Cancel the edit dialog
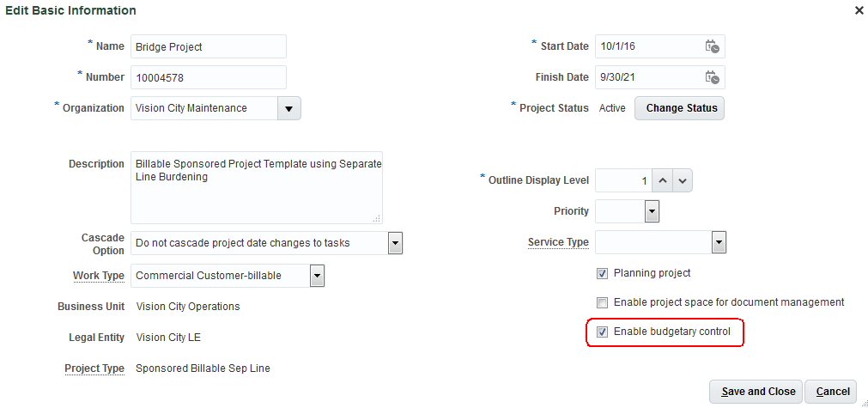 (x=832, y=392)
